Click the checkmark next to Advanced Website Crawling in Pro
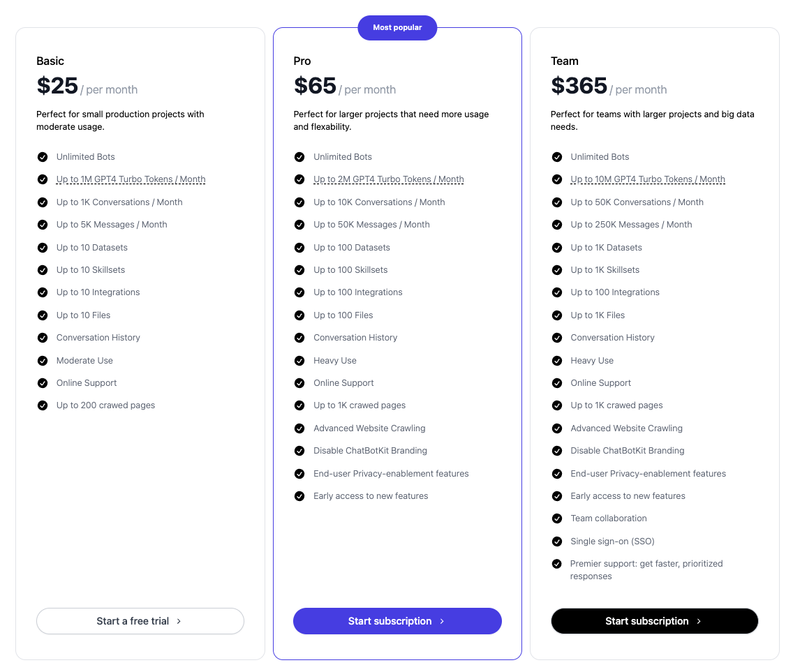This screenshot has width=793, height=672. pyautogui.click(x=299, y=428)
